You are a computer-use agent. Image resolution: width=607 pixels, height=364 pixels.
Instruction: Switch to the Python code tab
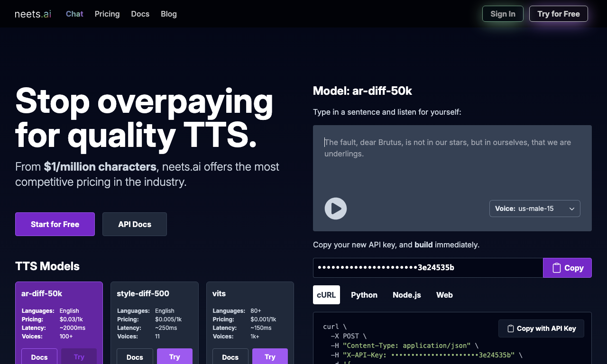364,295
